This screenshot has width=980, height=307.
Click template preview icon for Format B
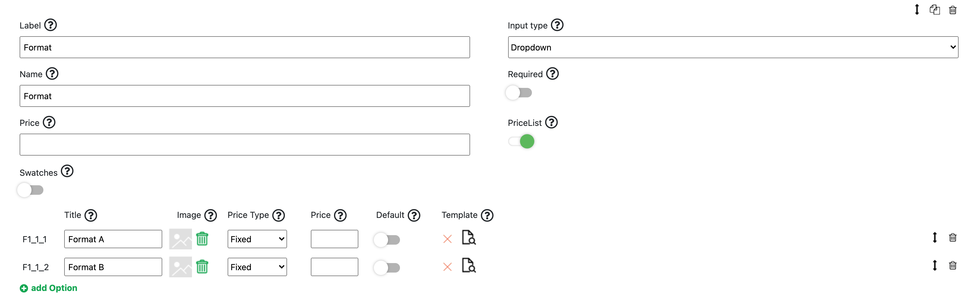click(x=468, y=266)
